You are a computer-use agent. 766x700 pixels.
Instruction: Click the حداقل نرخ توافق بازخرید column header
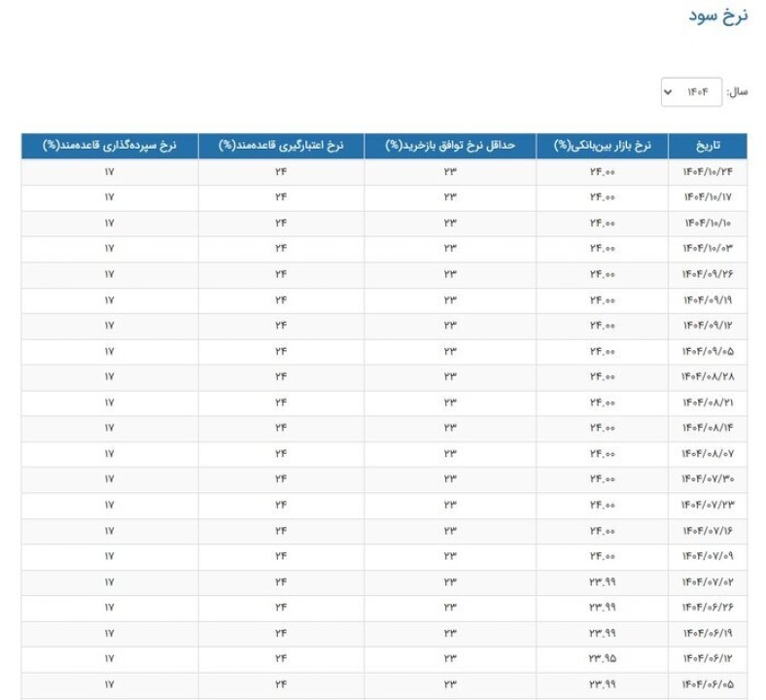(x=449, y=146)
